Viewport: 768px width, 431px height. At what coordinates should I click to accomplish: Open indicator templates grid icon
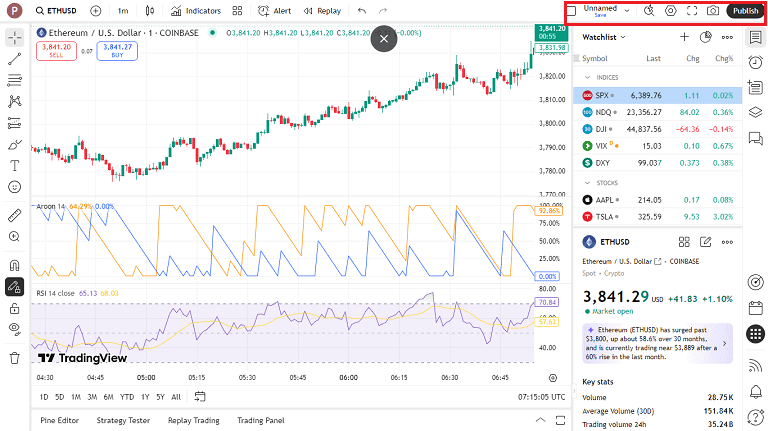238,11
